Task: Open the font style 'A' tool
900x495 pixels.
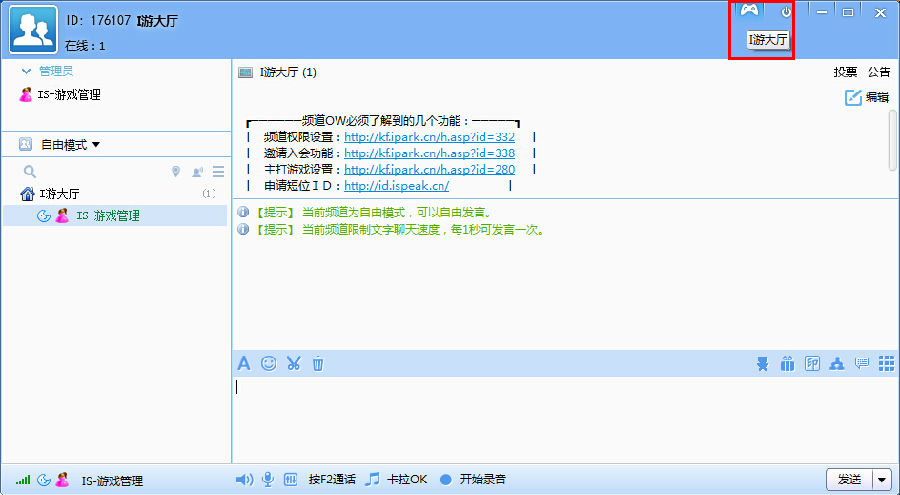Action: (243, 364)
